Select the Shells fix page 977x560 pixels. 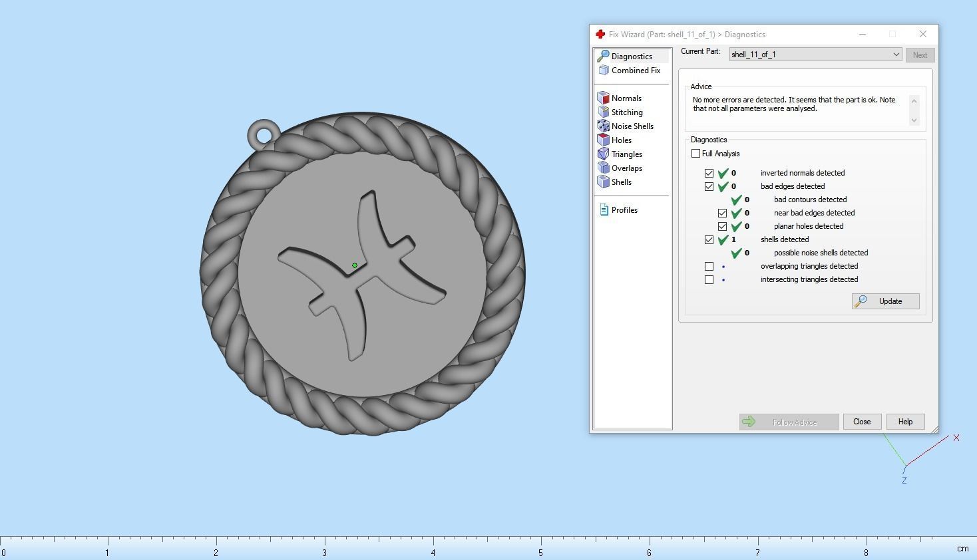tap(622, 182)
